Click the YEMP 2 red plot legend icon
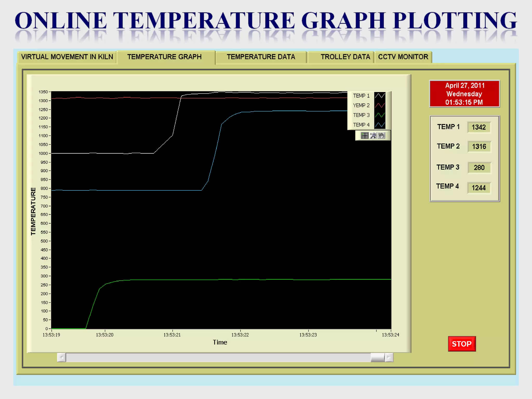The image size is (532, 399). click(380, 105)
